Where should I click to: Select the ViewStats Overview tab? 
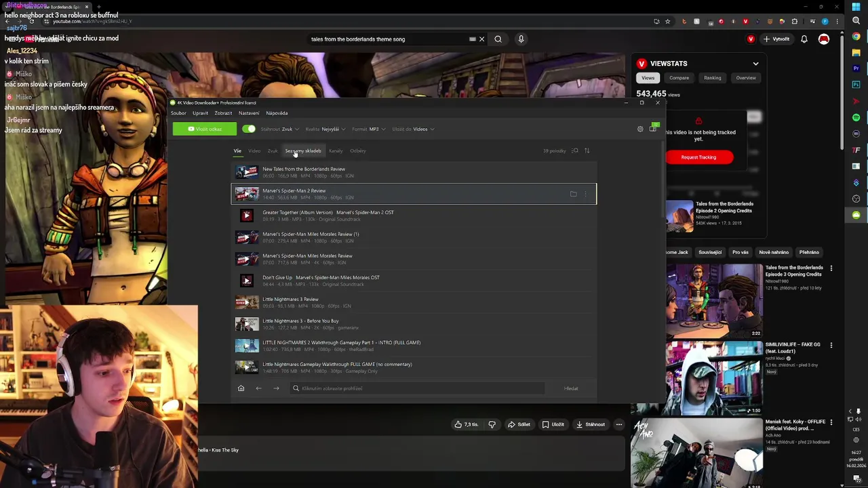[x=746, y=78]
